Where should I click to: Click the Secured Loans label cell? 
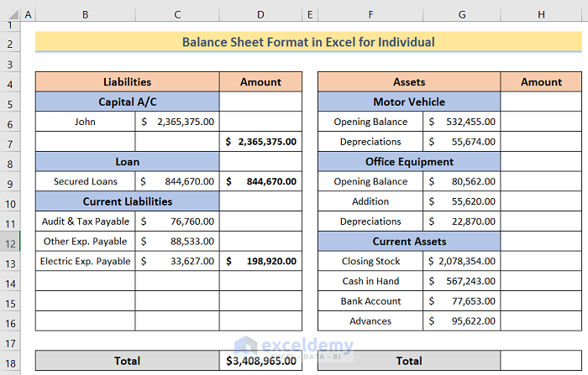click(x=85, y=181)
